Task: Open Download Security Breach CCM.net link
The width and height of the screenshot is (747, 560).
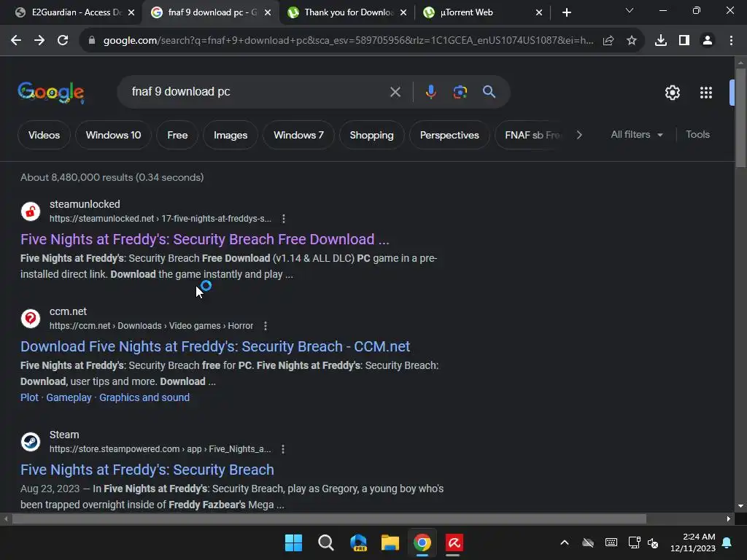Action: [215, 346]
